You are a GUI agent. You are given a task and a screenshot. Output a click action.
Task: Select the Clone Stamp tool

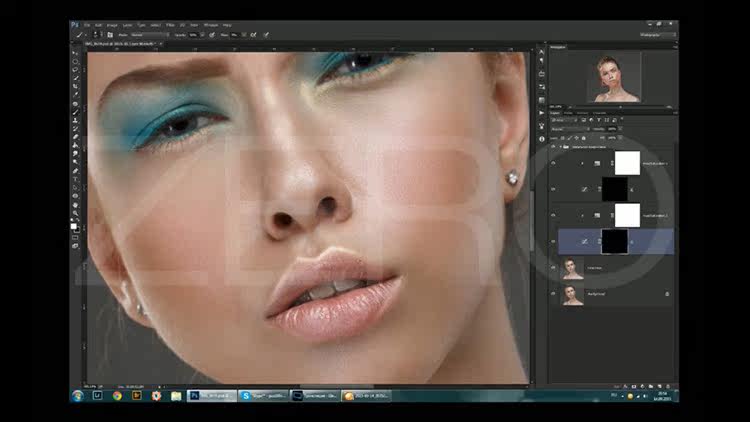click(75, 120)
